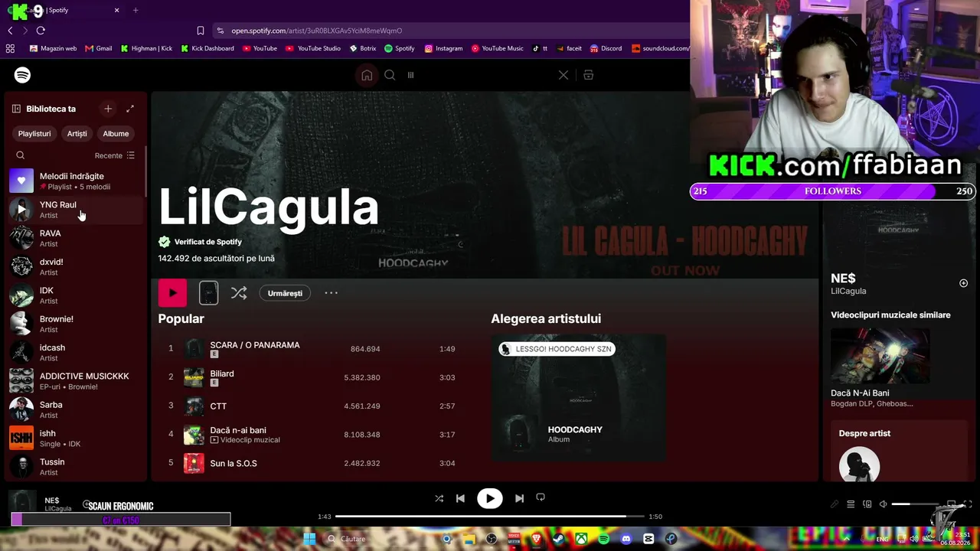Viewport: 980px width, 551px height.
Task: Follow artist with Urmărești button
Action: point(285,293)
